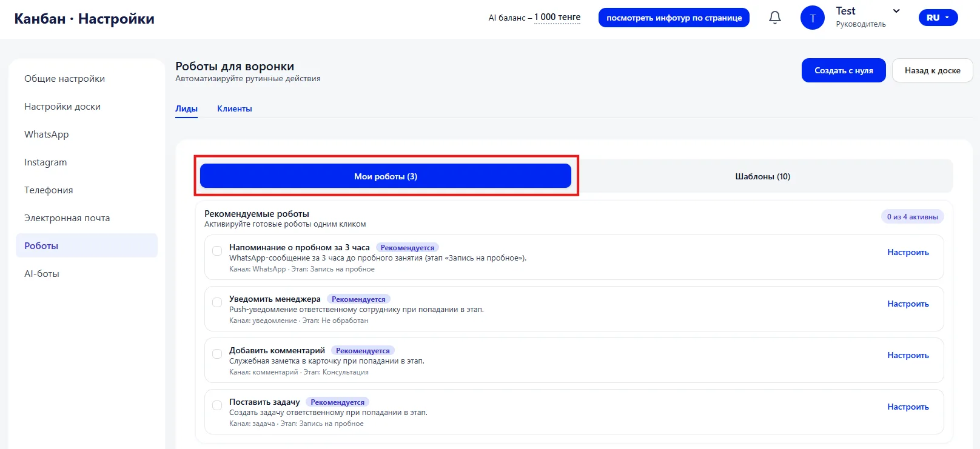The width and height of the screenshot is (980, 449).
Task: Click the AI balance 1 000 тенге link
Action: [x=557, y=17]
